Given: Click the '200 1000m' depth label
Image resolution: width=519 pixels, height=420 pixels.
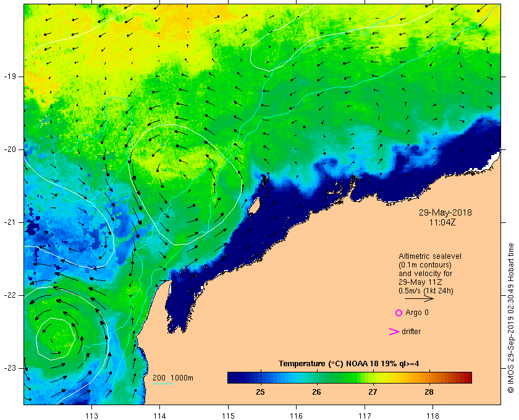Looking at the screenshot, I should [x=173, y=378].
